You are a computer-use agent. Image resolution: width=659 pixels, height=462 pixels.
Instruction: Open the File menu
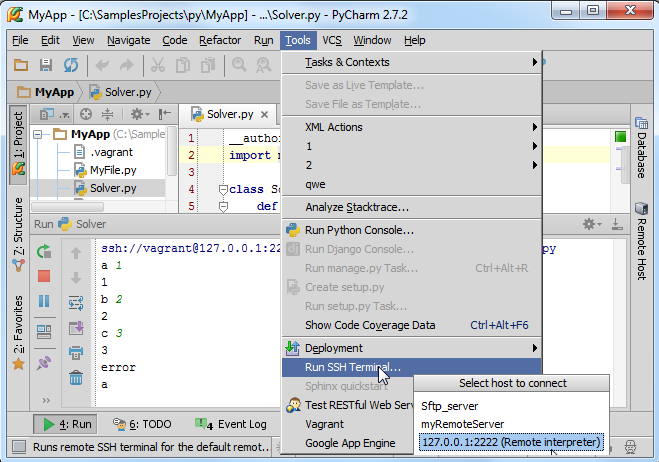tap(20, 40)
